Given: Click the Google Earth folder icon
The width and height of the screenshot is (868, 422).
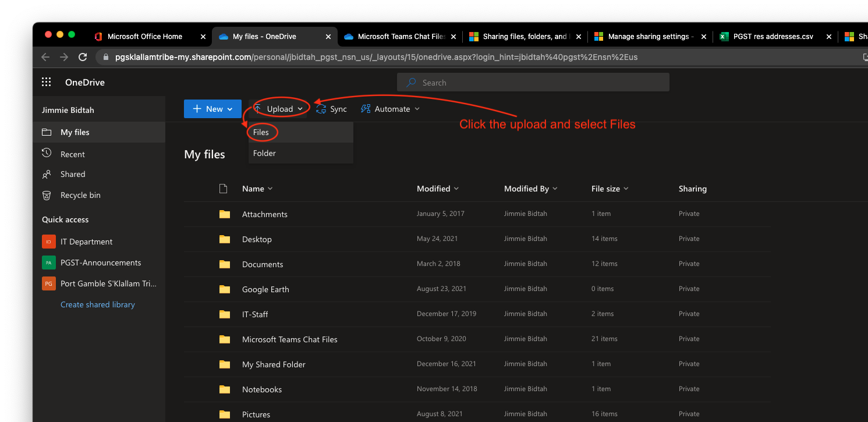Looking at the screenshot, I should click(x=225, y=289).
